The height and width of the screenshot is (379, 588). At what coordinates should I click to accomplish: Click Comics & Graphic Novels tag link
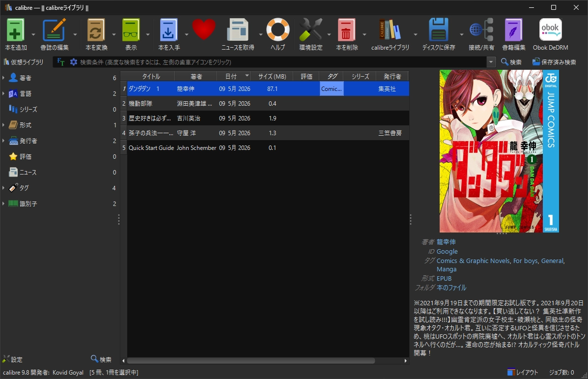pos(473,261)
